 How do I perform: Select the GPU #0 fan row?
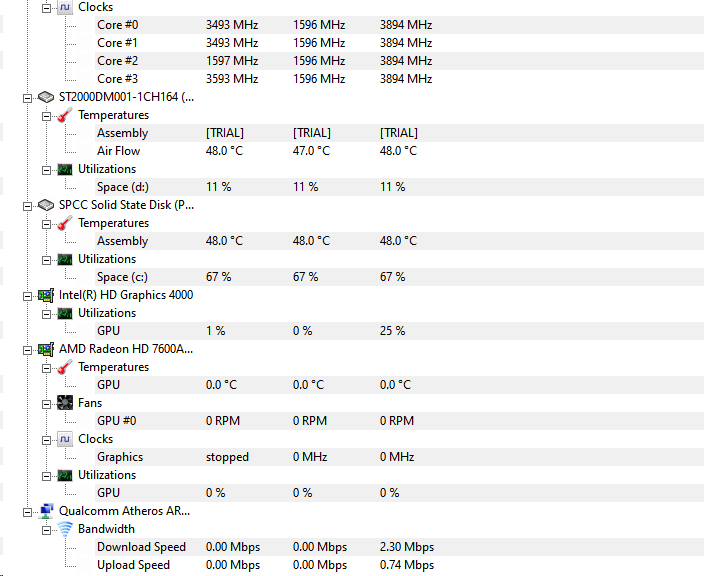point(116,421)
